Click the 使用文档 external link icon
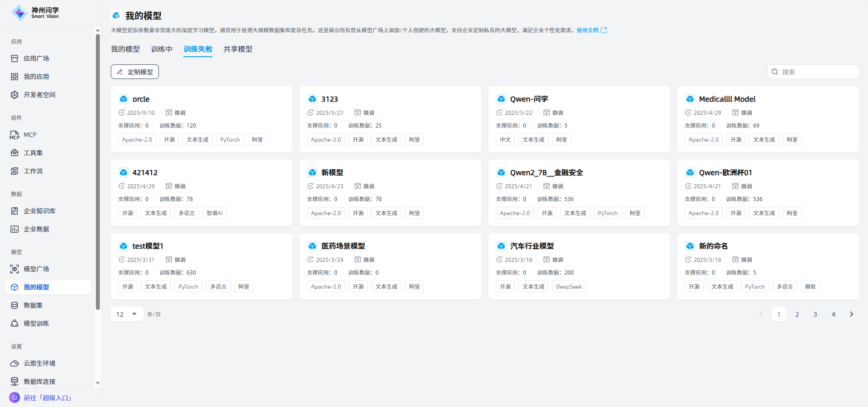The width and height of the screenshot is (868, 407). click(604, 30)
